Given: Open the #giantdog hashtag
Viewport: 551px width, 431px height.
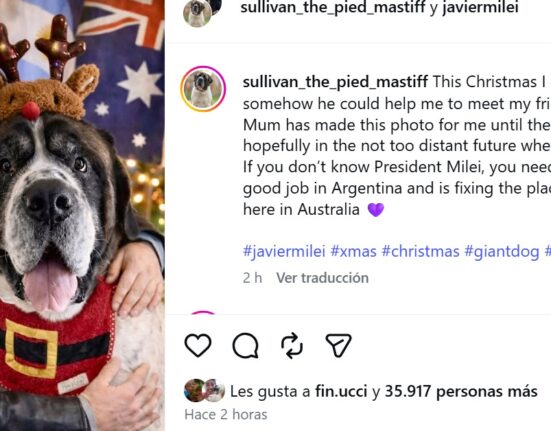Looking at the screenshot, I should [x=502, y=252].
